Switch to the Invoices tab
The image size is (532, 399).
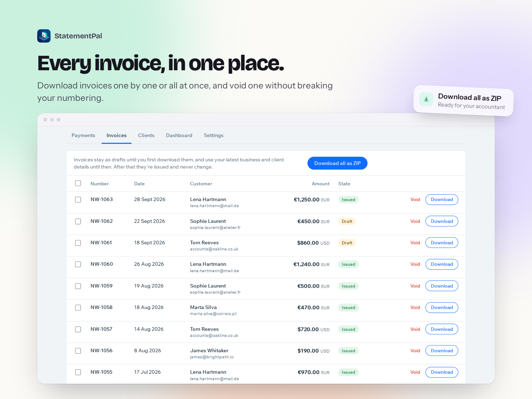[116, 135]
